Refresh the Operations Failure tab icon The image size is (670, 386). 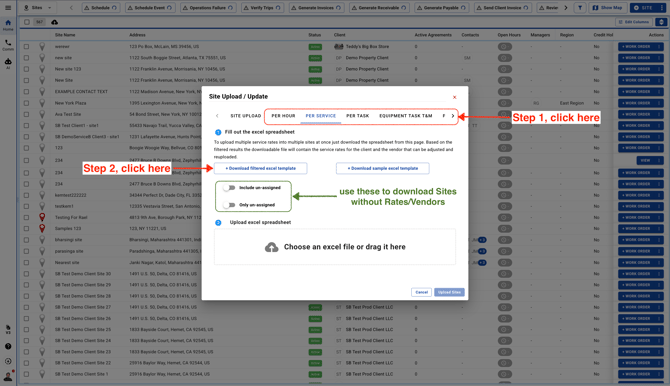pos(230,8)
